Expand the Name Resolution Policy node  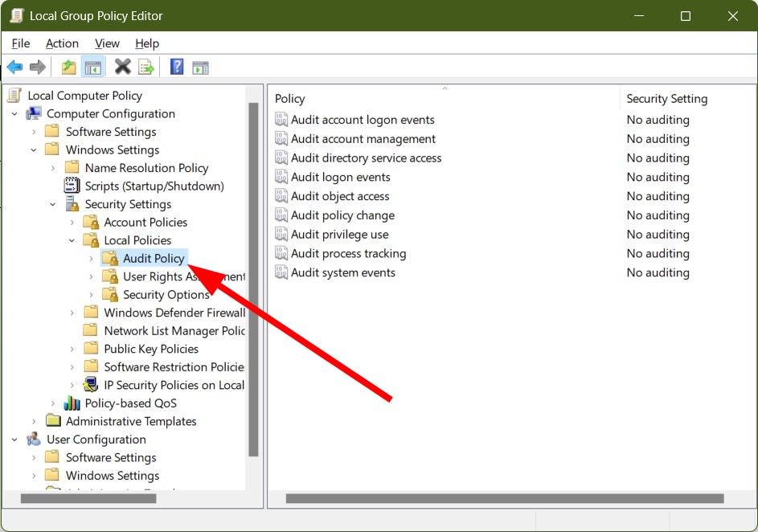(x=53, y=168)
